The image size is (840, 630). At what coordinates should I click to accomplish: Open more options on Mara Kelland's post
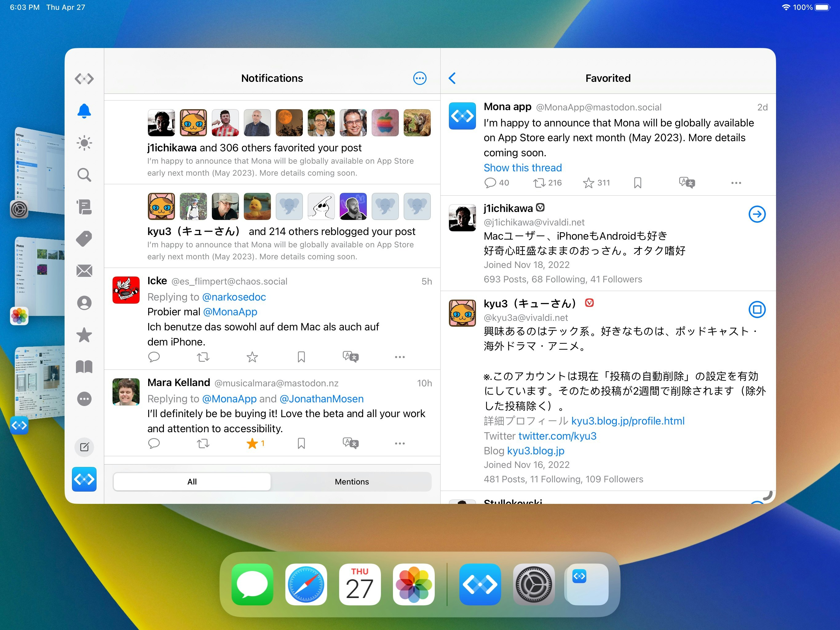(399, 444)
